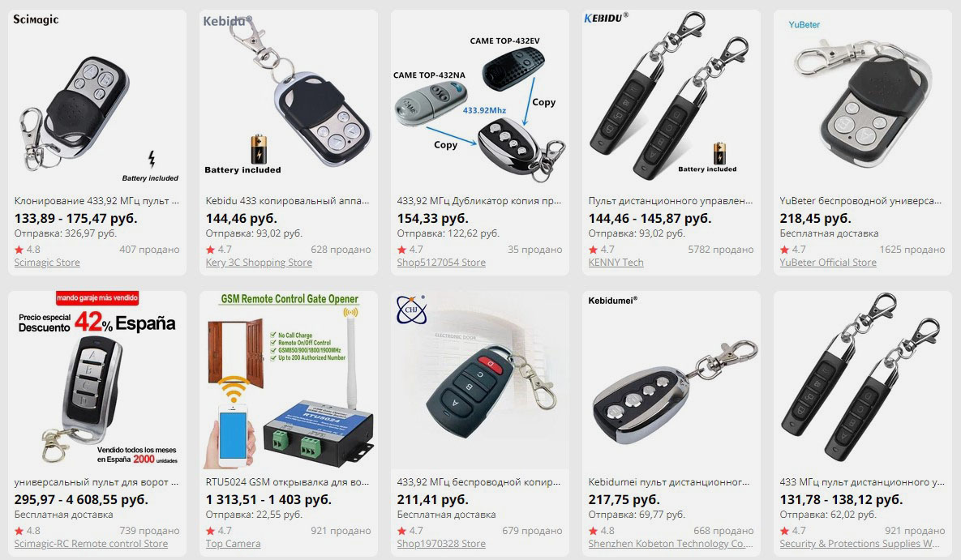Viewport: 961px width, 560px height.
Task: Click the star rating of the YuBeter item
Action: 792,250
